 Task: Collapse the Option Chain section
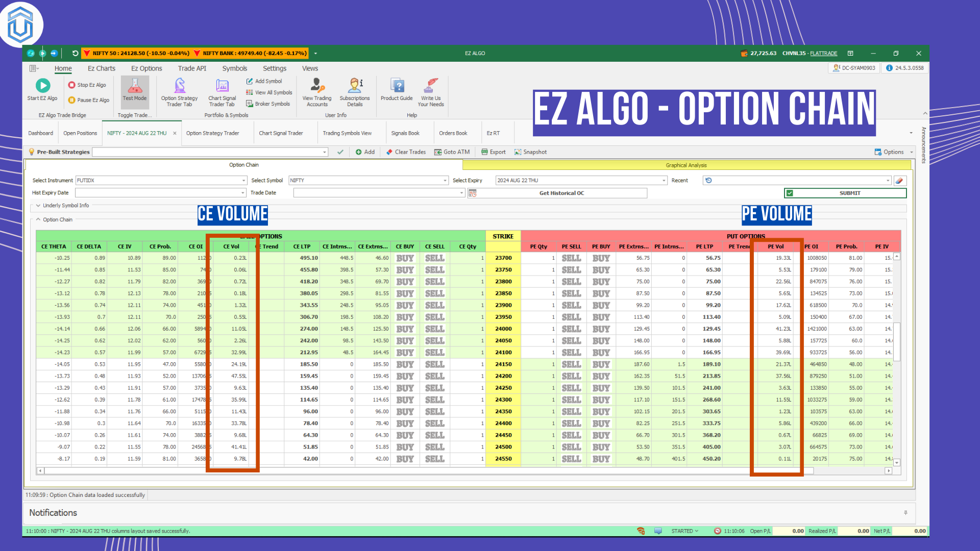(x=38, y=219)
